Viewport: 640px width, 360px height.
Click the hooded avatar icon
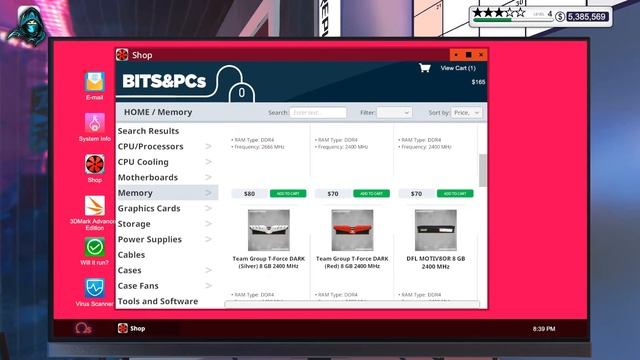(28, 26)
